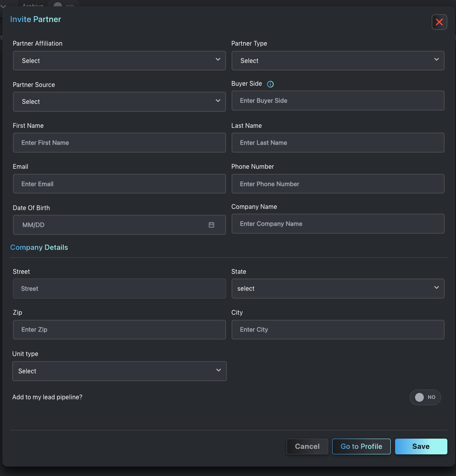
Task: Toggle Add to my lead pipeline switch
Action: (x=425, y=397)
